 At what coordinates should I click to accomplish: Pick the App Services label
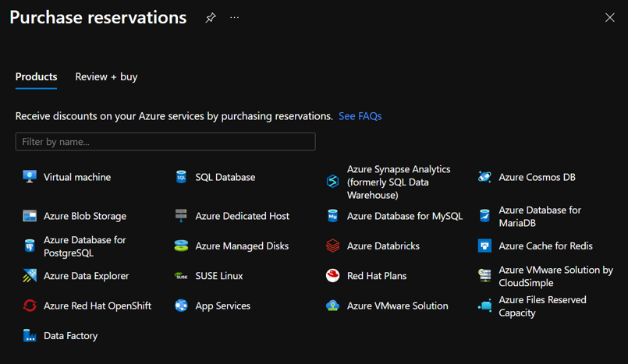pyautogui.click(x=222, y=306)
